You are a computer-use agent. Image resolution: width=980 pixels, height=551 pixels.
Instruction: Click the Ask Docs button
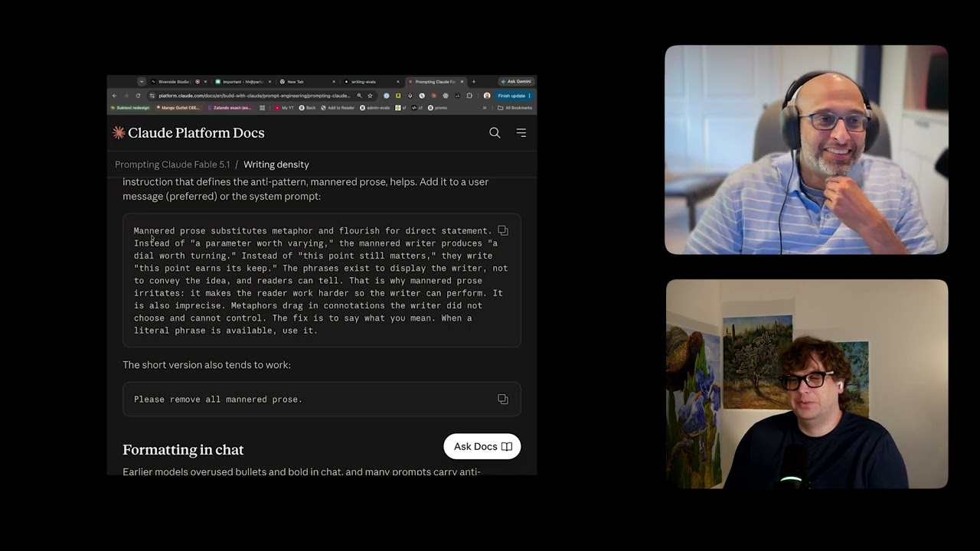pyautogui.click(x=482, y=447)
